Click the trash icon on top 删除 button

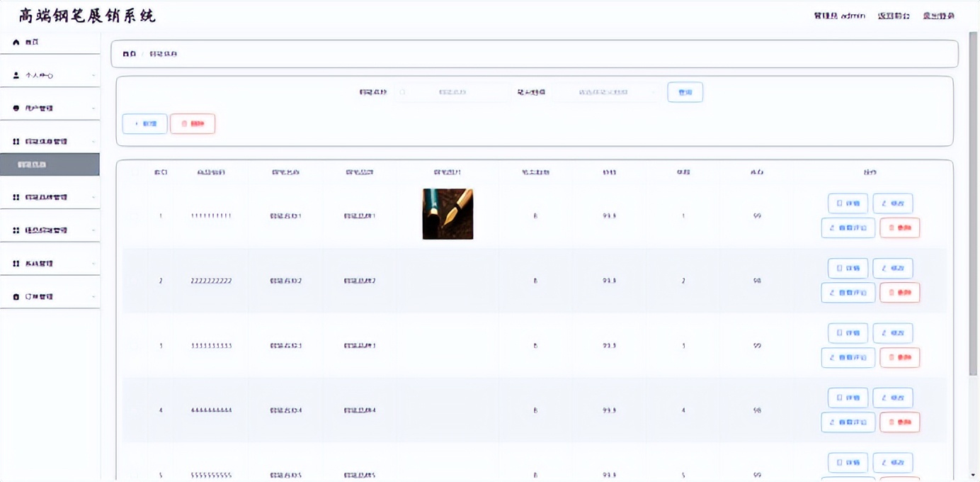184,124
